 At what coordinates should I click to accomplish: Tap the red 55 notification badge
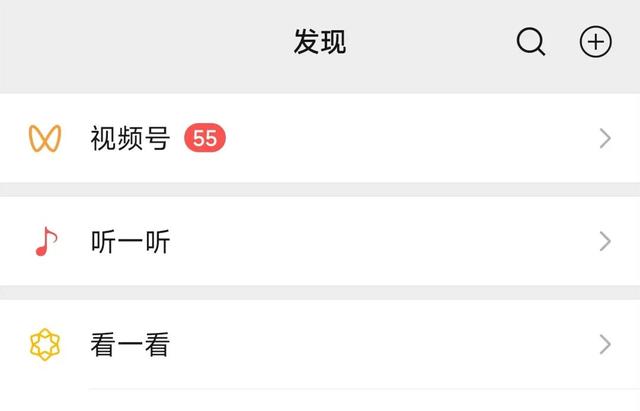(x=205, y=139)
